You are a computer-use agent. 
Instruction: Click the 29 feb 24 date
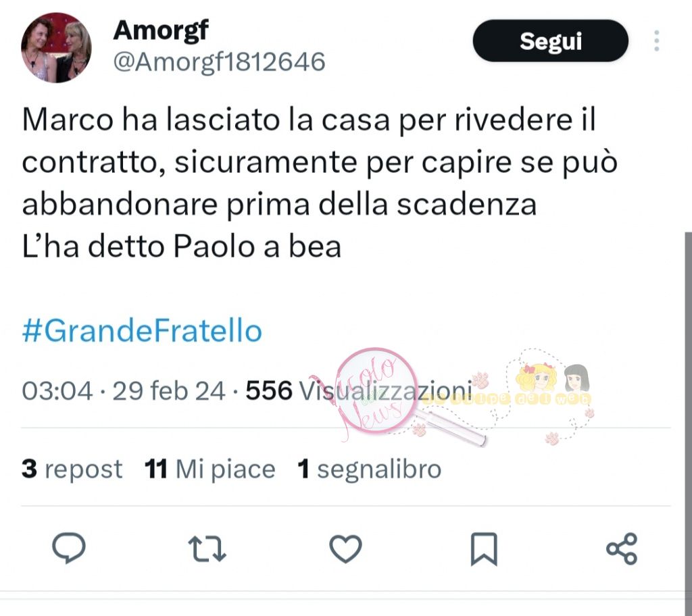click(x=169, y=390)
